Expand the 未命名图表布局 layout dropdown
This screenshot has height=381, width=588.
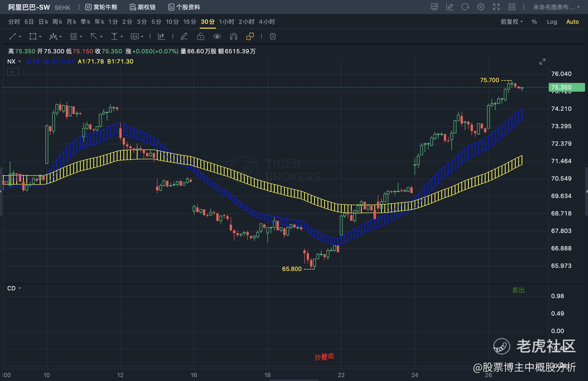point(556,7)
